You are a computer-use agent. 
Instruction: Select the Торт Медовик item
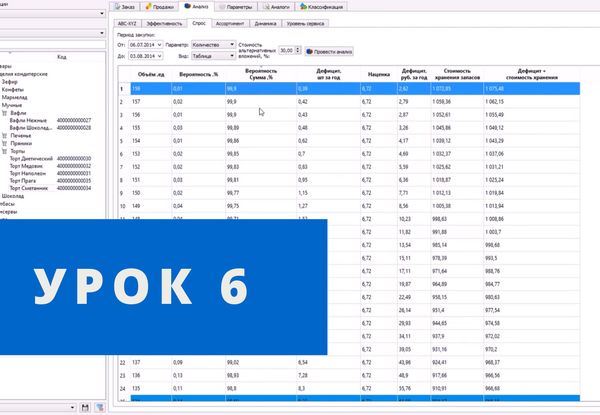pos(26,166)
